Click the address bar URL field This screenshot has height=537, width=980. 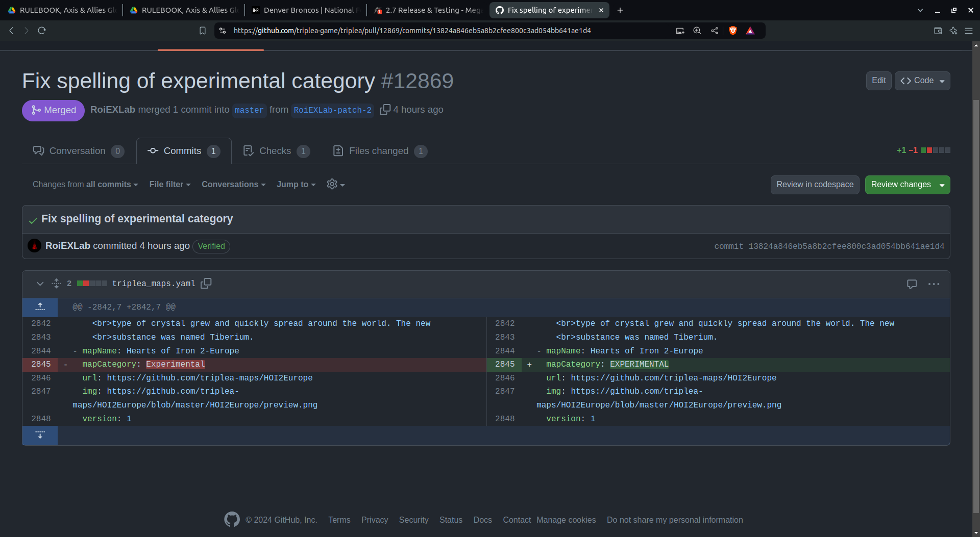click(x=412, y=31)
